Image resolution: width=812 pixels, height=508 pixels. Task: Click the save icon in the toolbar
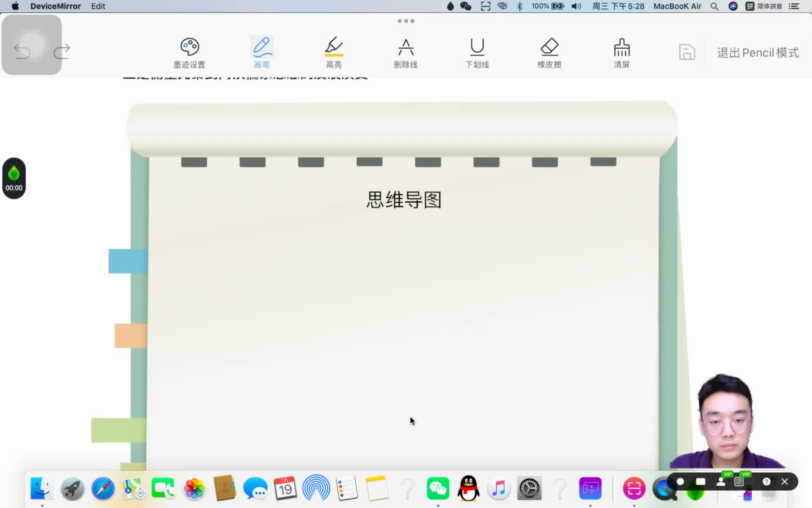click(687, 52)
